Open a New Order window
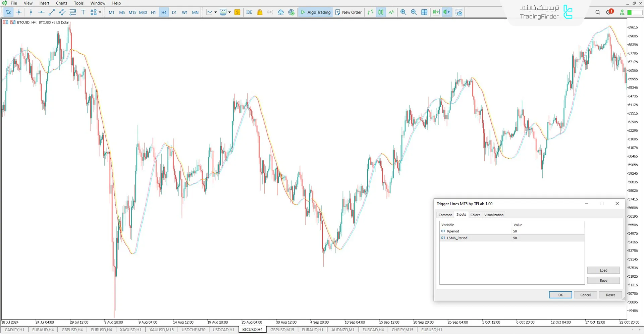The height and width of the screenshot is (334, 644). (348, 12)
